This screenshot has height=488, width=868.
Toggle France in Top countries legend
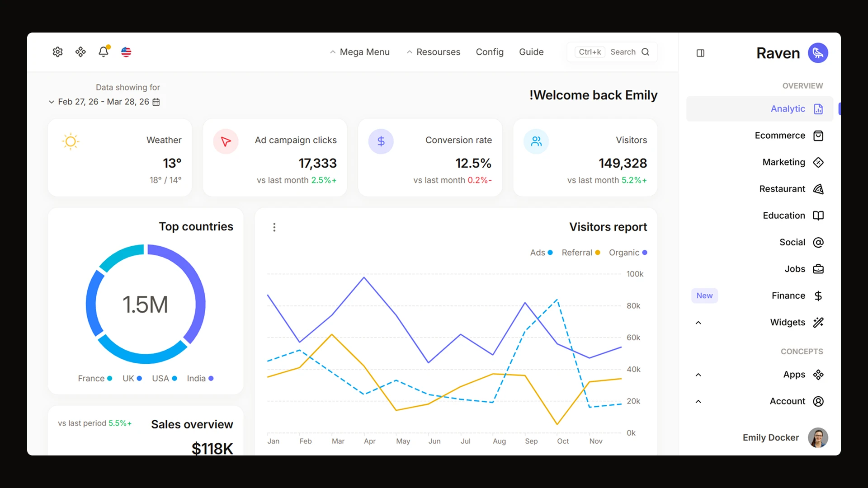(x=95, y=379)
